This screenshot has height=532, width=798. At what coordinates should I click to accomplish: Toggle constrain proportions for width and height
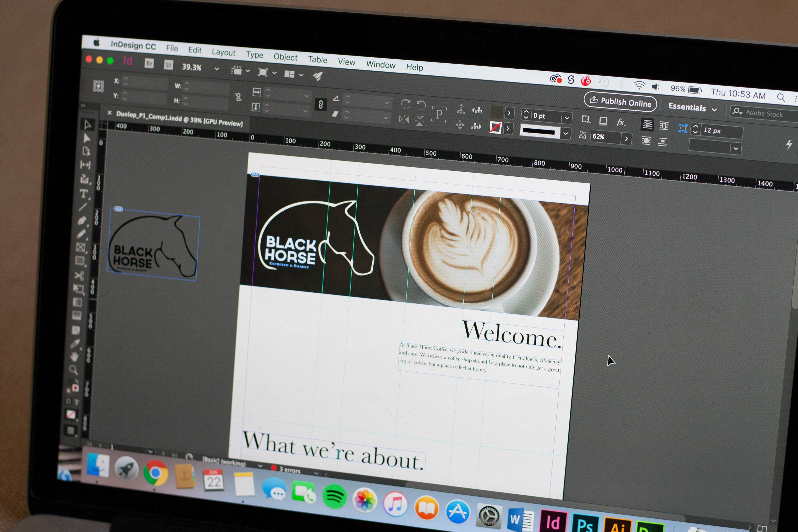click(x=238, y=97)
